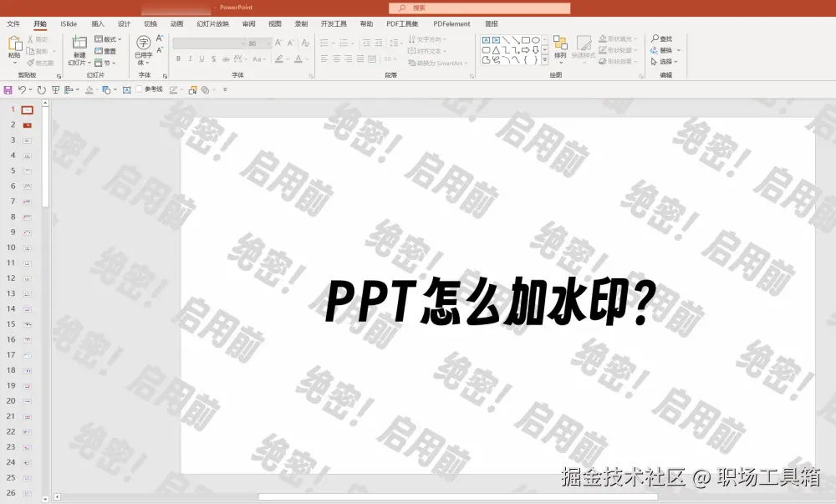836x504 pixels.
Task: Save with quick access Save icon
Action: coord(8,90)
